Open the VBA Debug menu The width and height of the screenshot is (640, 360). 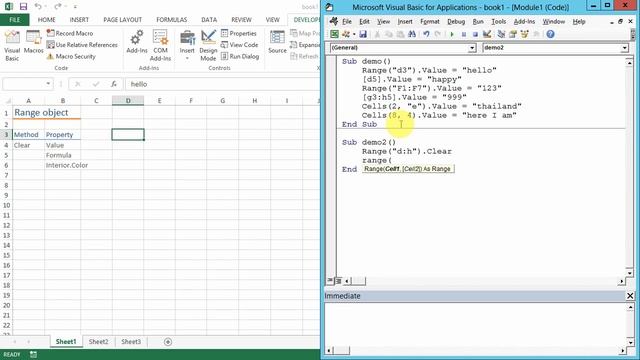(x=456, y=22)
